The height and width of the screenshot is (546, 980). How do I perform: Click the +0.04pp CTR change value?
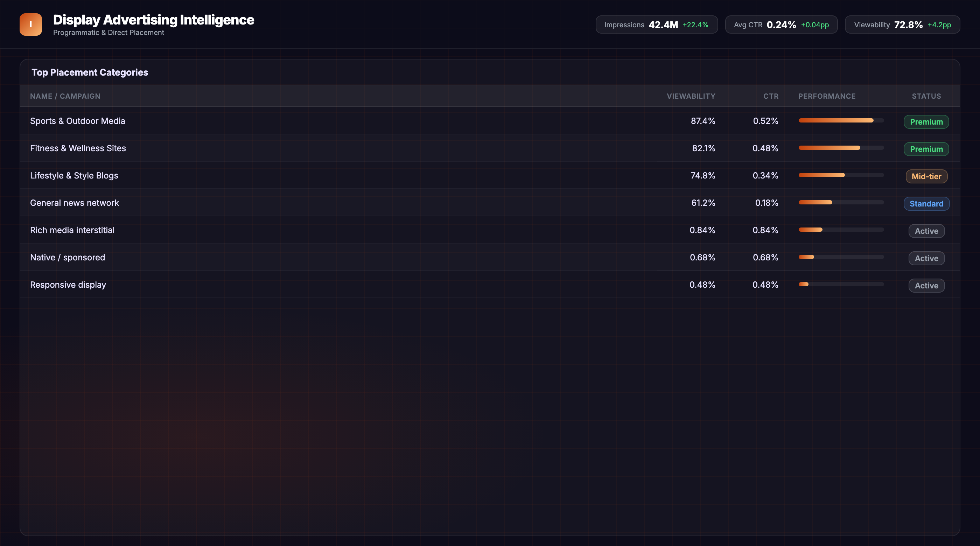coord(815,25)
